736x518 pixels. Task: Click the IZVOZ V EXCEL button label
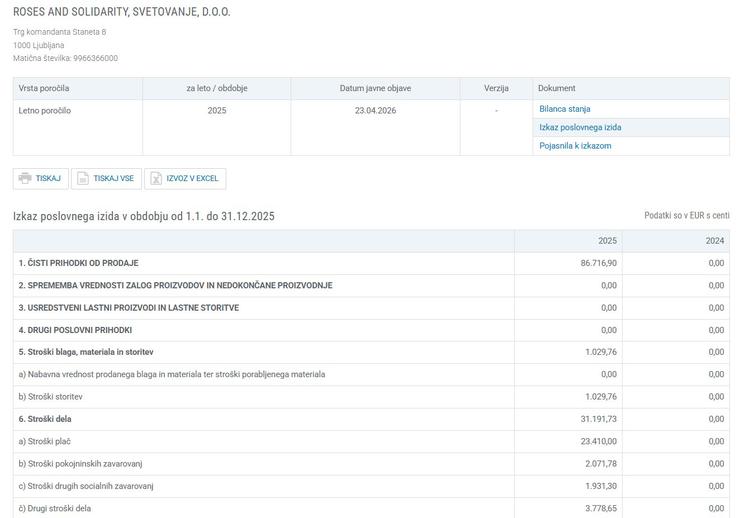tap(192, 178)
